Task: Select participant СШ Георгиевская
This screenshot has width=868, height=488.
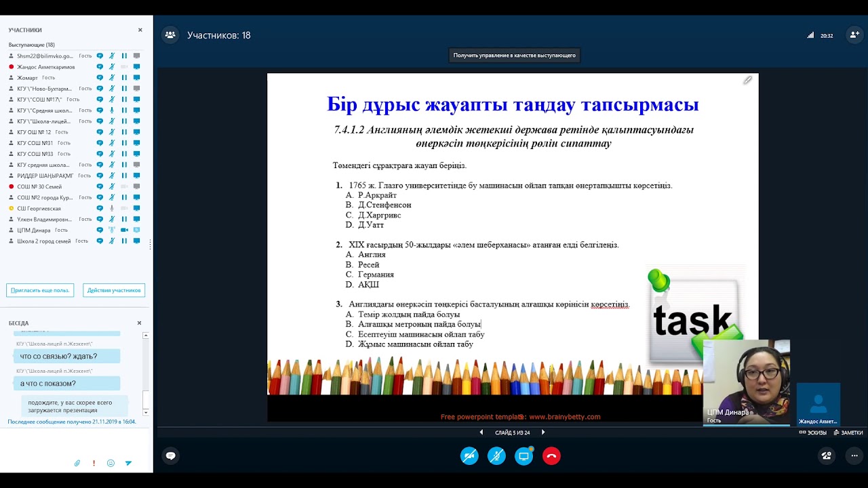Action: (x=39, y=208)
